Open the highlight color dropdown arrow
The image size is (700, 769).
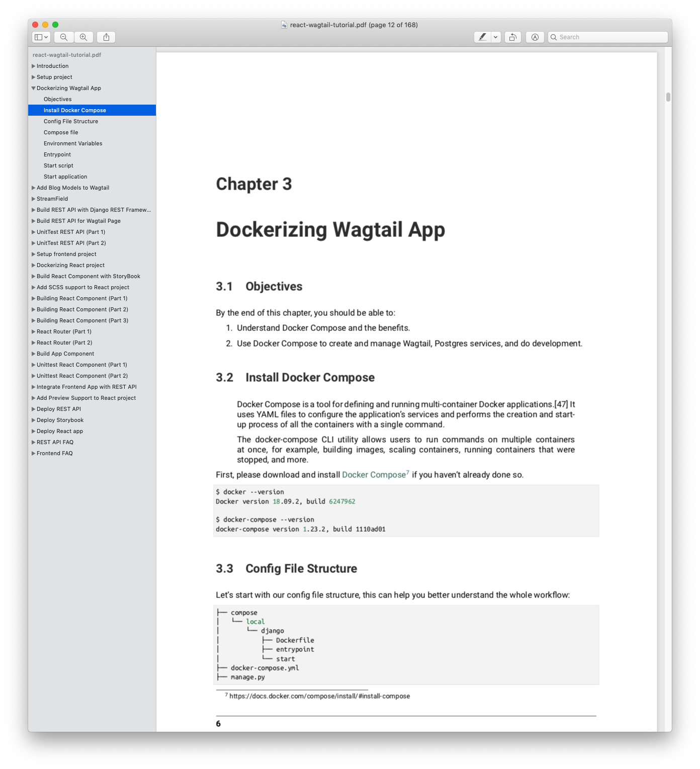coord(496,37)
